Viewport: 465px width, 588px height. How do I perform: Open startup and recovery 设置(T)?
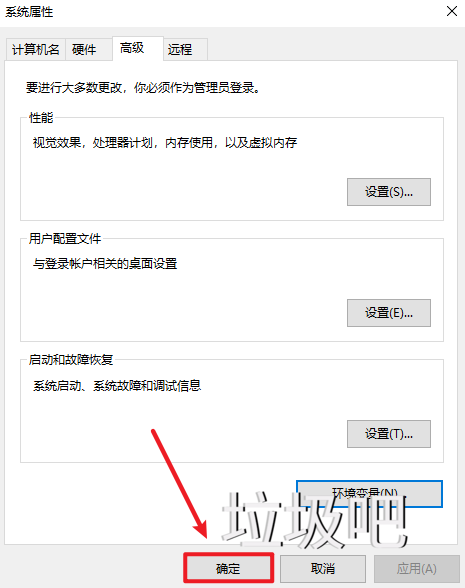(x=388, y=434)
